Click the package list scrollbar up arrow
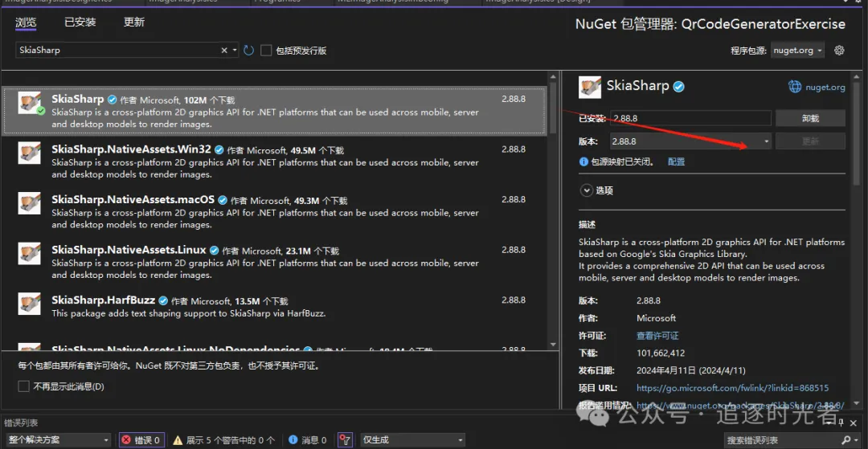868x449 pixels. click(x=552, y=77)
